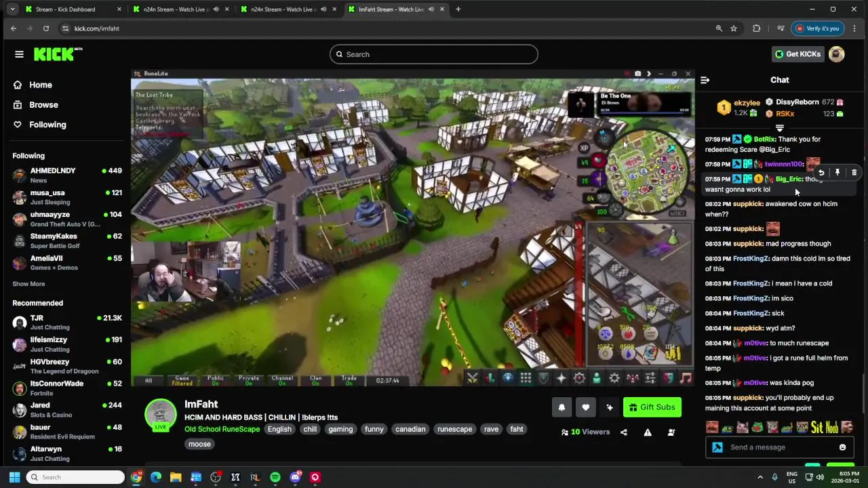Open the Kick hamburger sidebar menu
Image resolution: width=868 pixels, height=488 pixels.
coord(19,54)
